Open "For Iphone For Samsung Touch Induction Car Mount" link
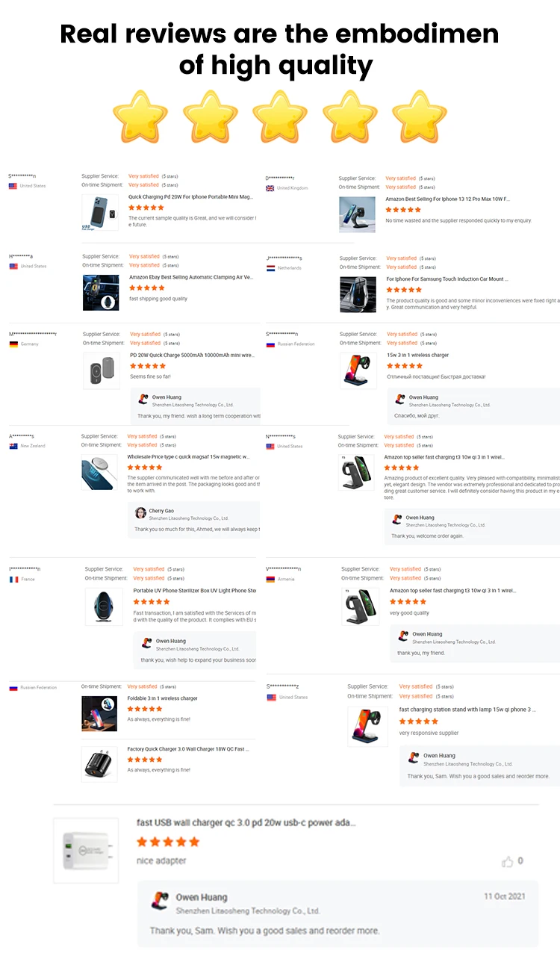The image size is (560, 965). coord(447,279)
